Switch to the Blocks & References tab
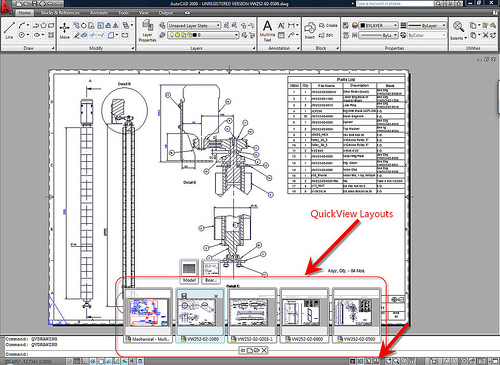The image size is (500, 365). click(60, 13)
